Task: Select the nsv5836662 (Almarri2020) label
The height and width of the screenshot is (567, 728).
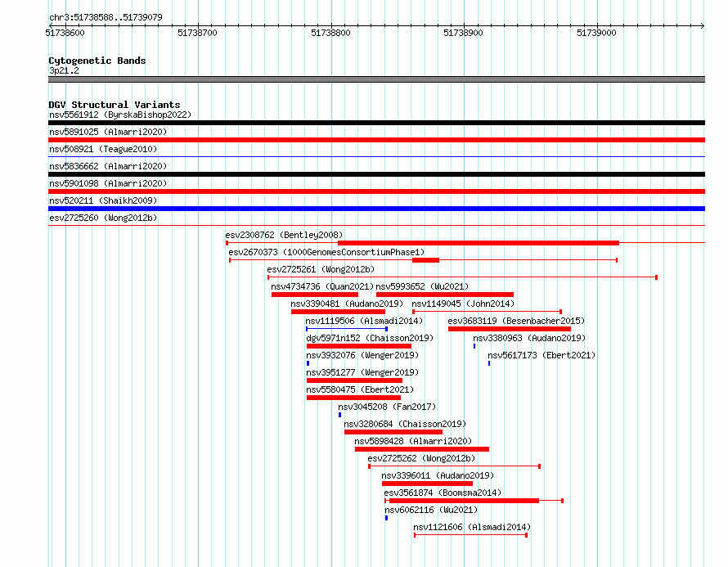Action: [108, 166]
